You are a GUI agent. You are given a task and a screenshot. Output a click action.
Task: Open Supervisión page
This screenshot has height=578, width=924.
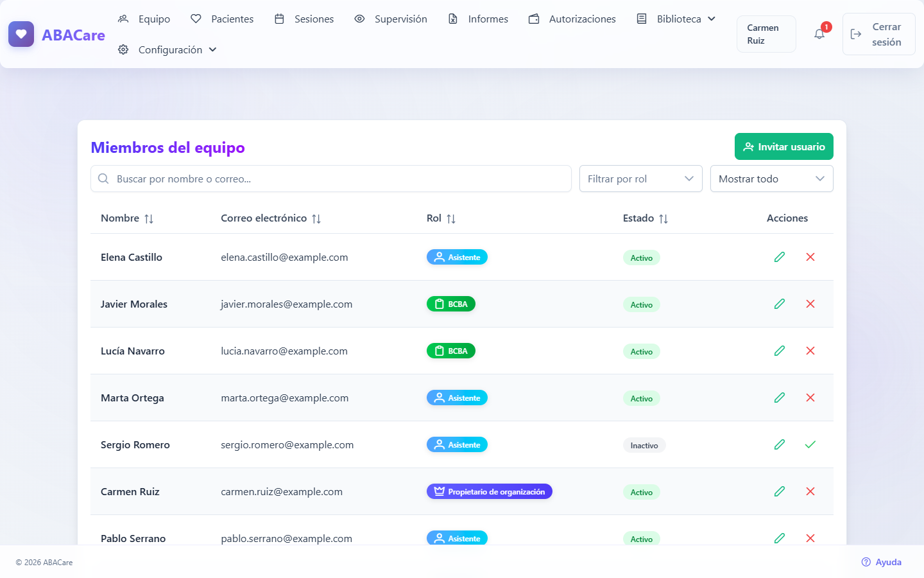click(x=391, y=19)
